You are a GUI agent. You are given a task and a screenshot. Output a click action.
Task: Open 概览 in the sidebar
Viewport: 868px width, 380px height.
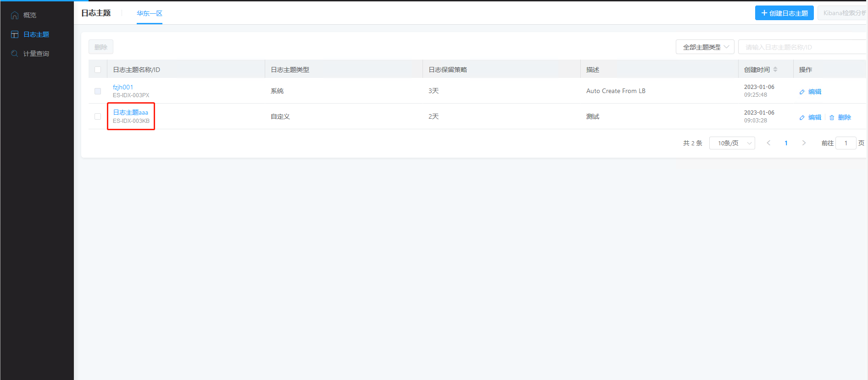[x=30, y=15]
